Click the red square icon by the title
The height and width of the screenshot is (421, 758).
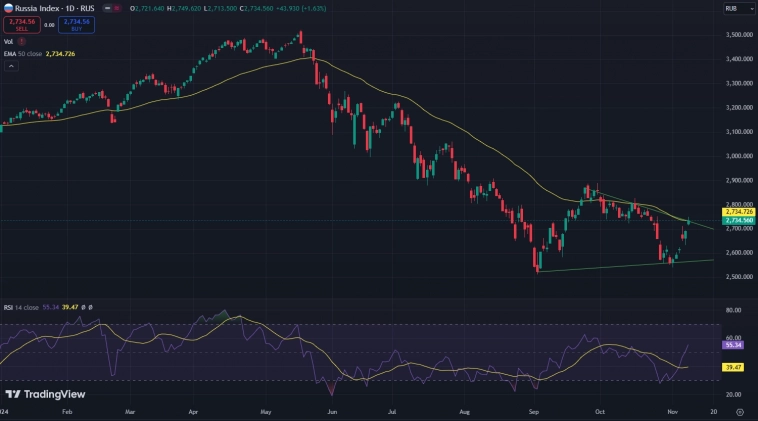pos(117,8)
